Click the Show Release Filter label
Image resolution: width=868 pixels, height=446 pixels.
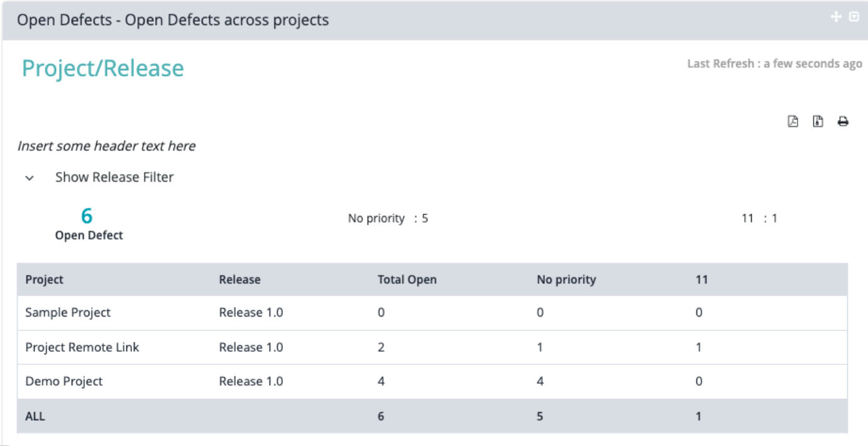point(114,177)
